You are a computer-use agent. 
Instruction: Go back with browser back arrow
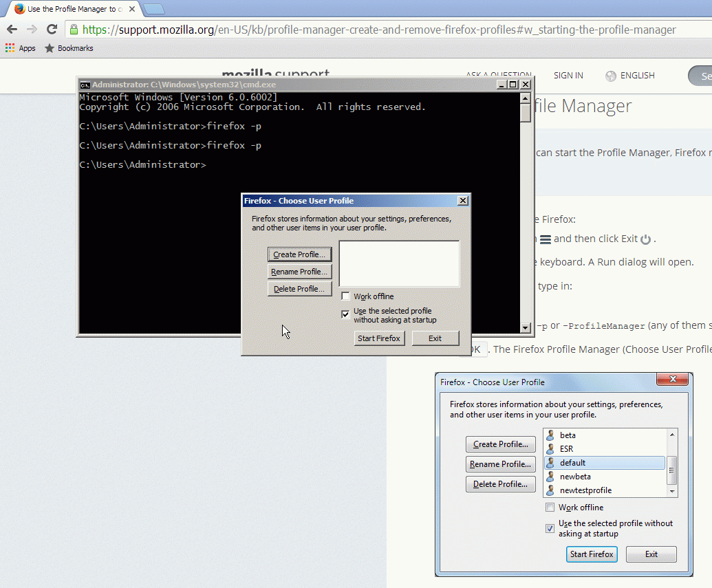pos(12,30)
